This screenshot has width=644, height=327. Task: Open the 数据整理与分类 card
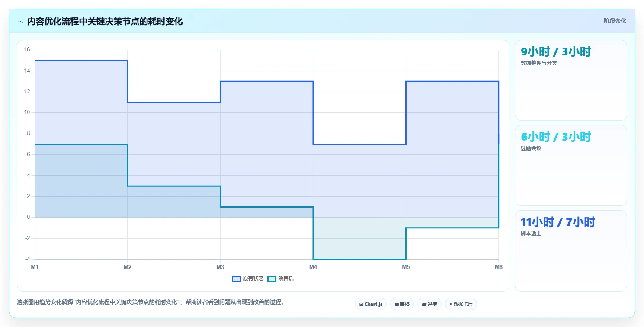coord(570,80)
